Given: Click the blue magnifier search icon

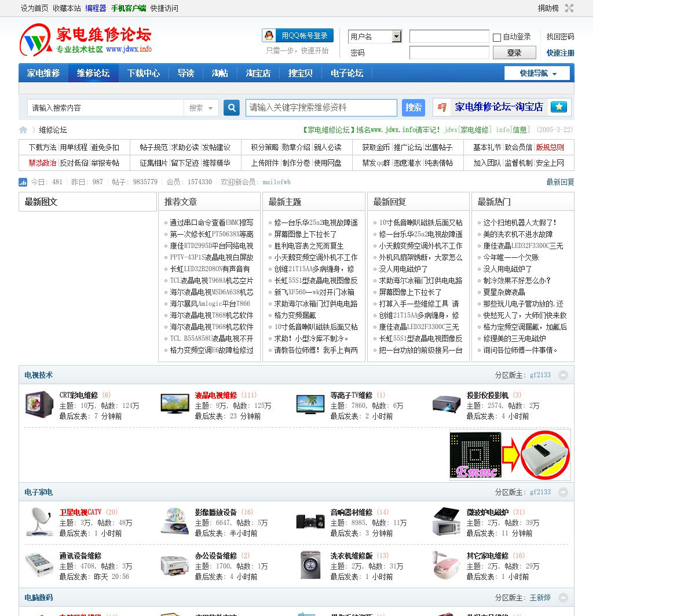Looking at the screenshot, I should pyautogui.click(x=232, y=108).
